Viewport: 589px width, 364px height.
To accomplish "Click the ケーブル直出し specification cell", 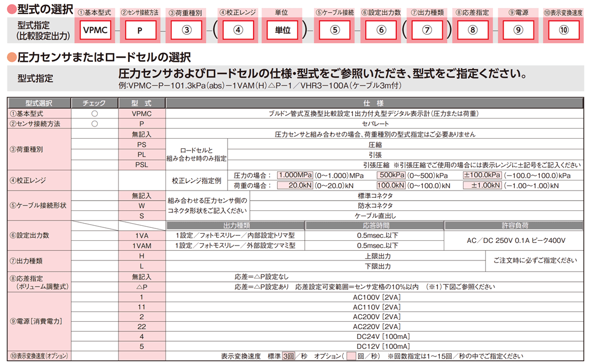I will tap(417, 216).
